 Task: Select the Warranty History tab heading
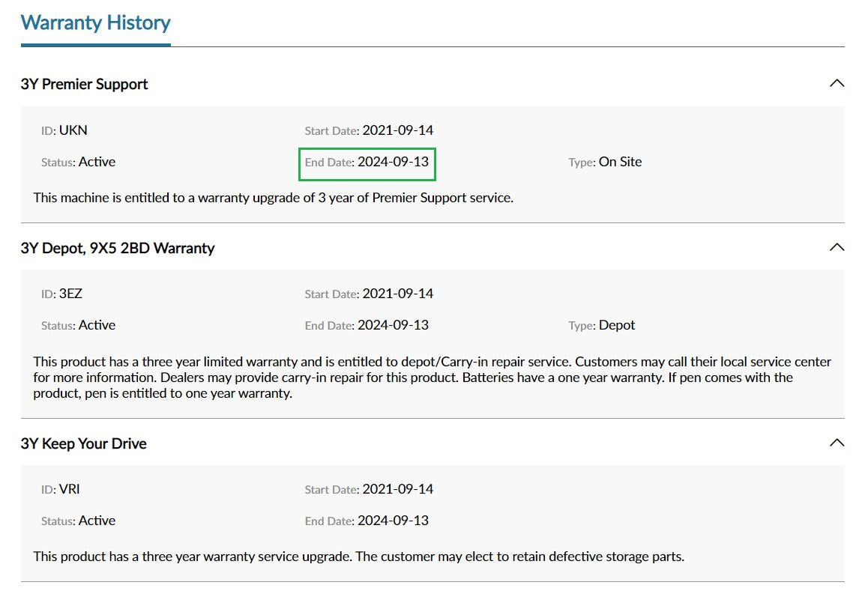click(x=96, y=22)
